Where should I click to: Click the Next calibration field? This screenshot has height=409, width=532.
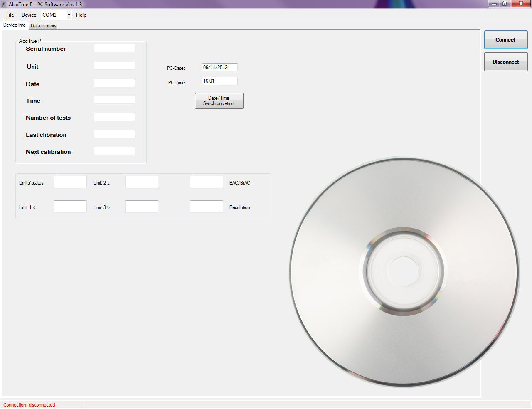pyautogui.click(x=114, y=150)
